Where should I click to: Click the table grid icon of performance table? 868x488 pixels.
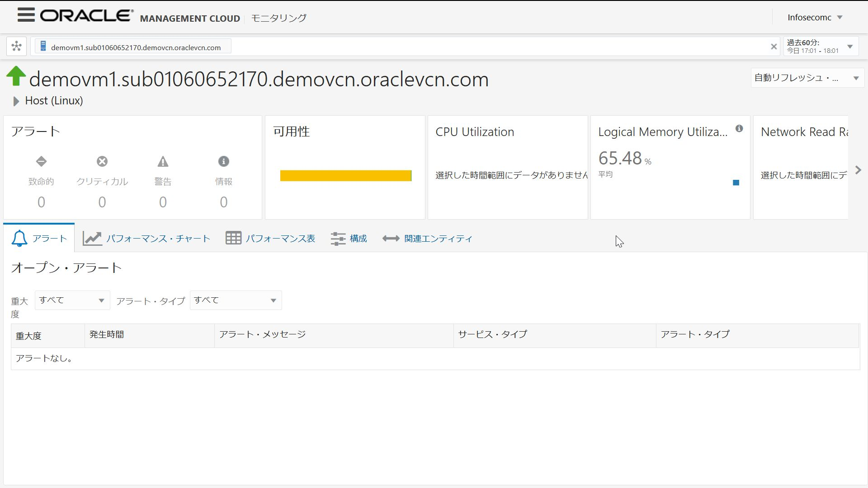[233, 238]
